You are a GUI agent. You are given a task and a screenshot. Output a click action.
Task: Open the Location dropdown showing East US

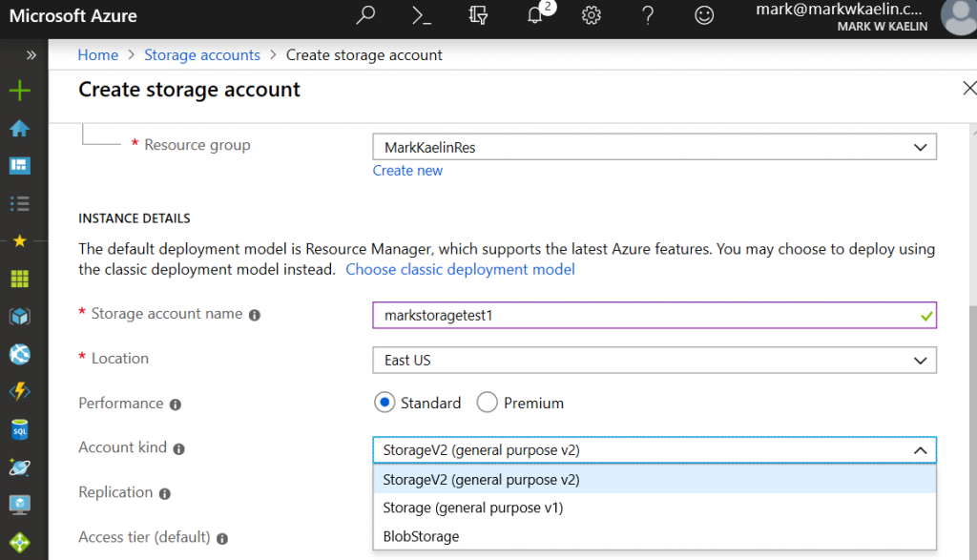click(654, 360)
